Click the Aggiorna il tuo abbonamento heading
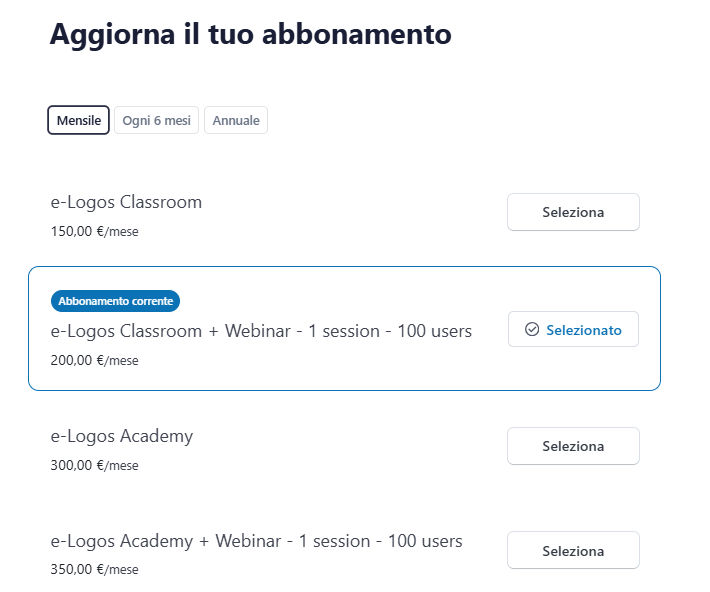Viewport: 710px width, 592px height. [250, 34]
